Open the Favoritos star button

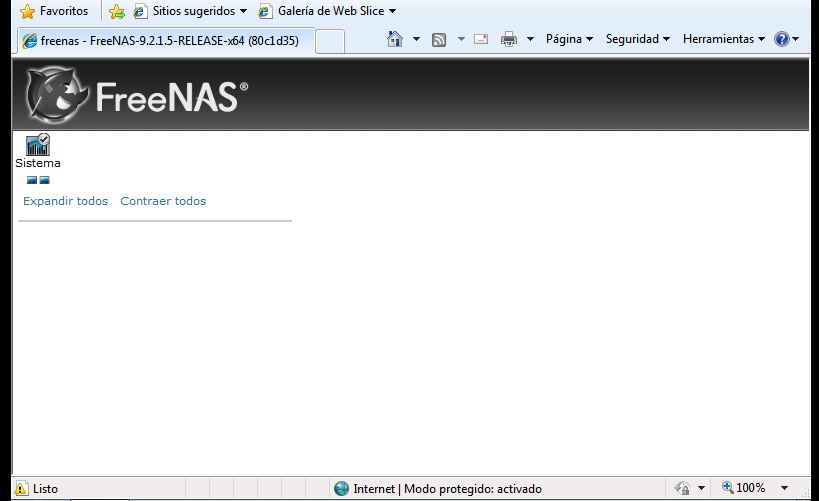(54, 11)
